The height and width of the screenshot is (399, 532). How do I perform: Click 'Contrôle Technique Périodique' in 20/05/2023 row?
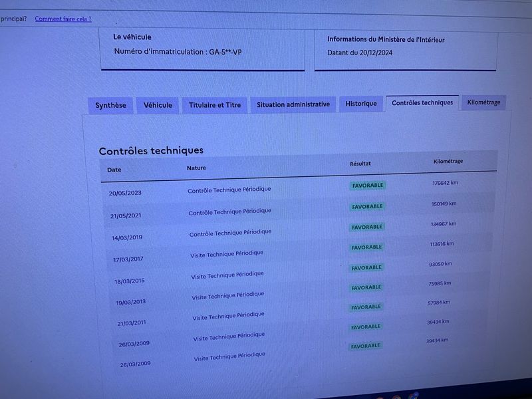click(229, 190)
